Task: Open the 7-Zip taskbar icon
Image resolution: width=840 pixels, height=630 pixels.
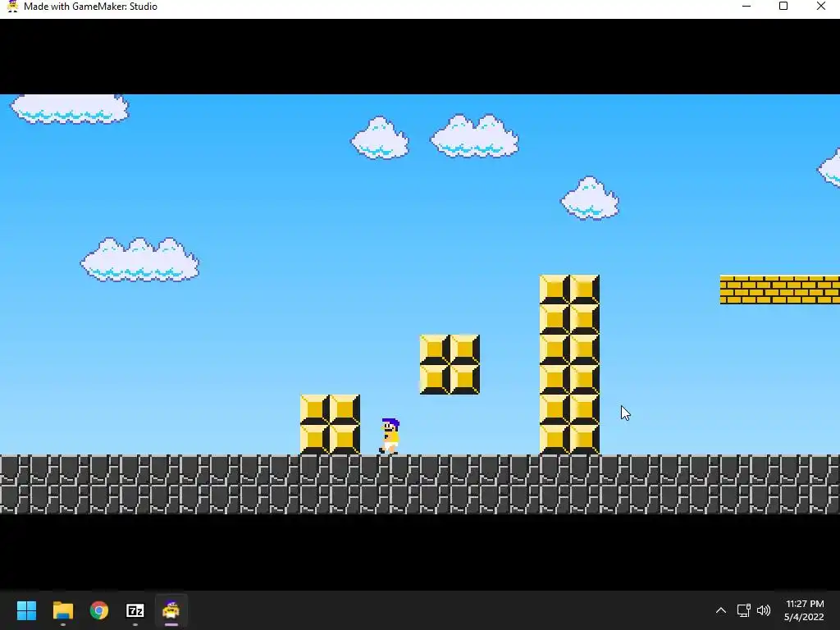Action: click(135, 610)
